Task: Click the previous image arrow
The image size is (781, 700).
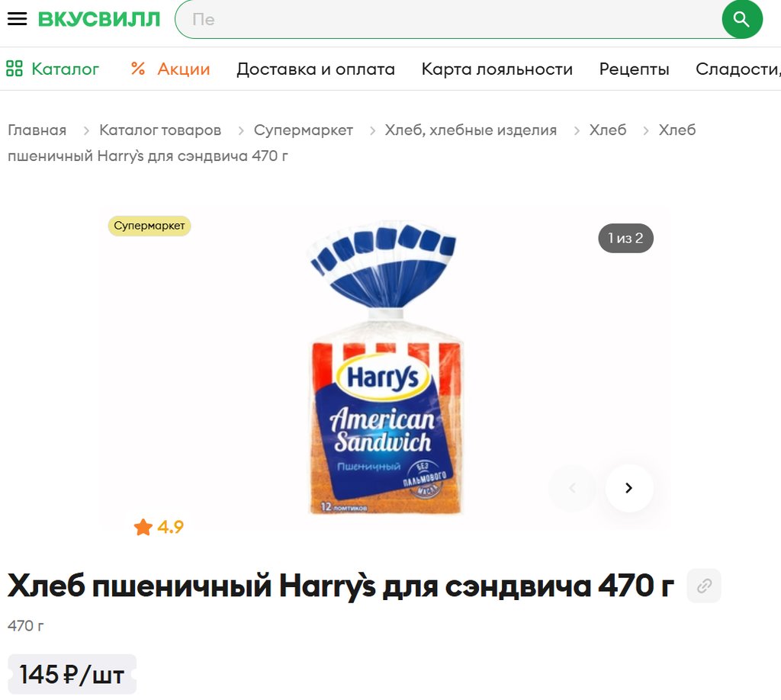Action: pyautogui.click(x=572, y=488)
